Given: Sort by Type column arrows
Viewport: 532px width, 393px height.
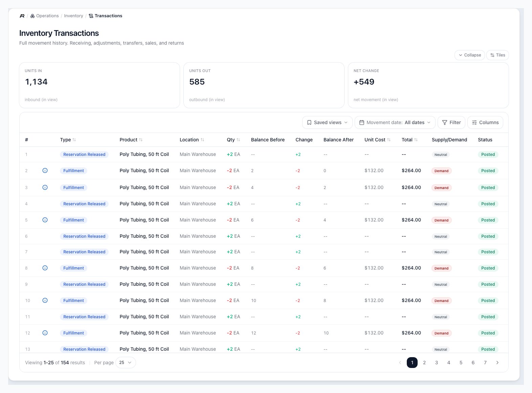Looking at the screenshot, I should (x=74, y=140).
